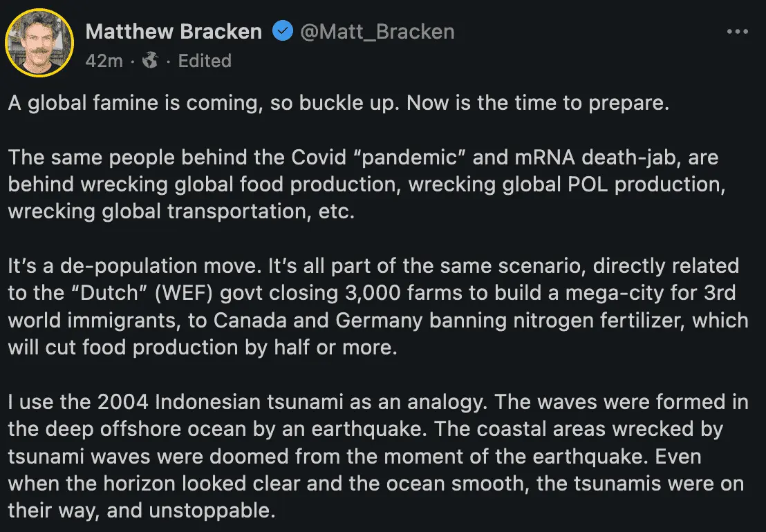Viewport: 766px width, 532px height.
Task: Click the blue verified checkmark badge
Action: 282,32
